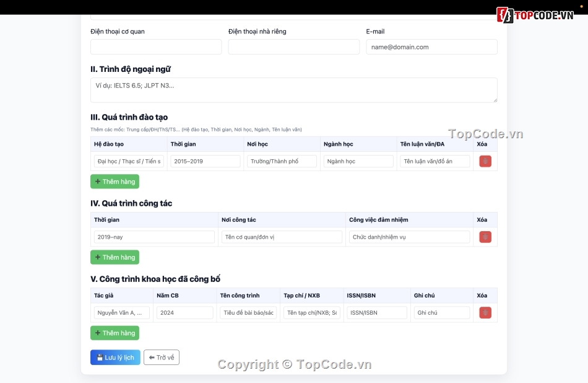Delete the training history row via trash icon
The image size is (588, 383).
pyautogui.click(x=485, y=161)
